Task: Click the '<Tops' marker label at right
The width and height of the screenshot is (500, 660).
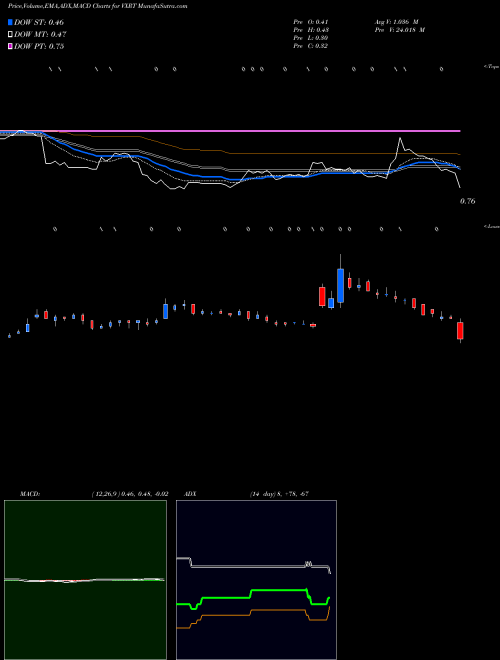Action: pos(492,67)
